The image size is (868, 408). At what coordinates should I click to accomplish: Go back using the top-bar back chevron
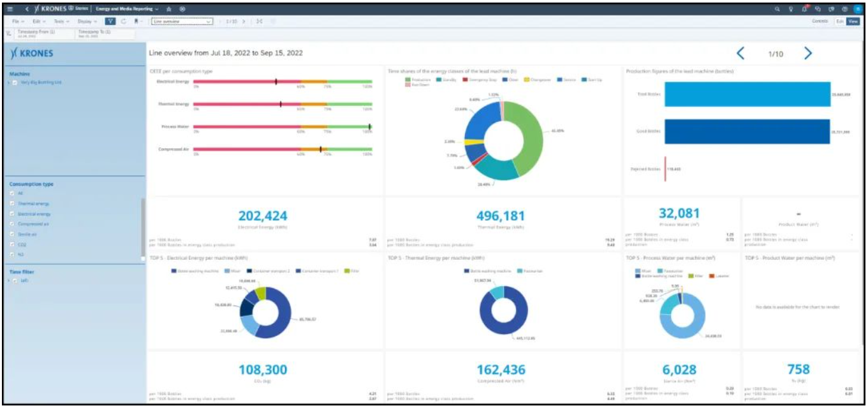[27, 9]
